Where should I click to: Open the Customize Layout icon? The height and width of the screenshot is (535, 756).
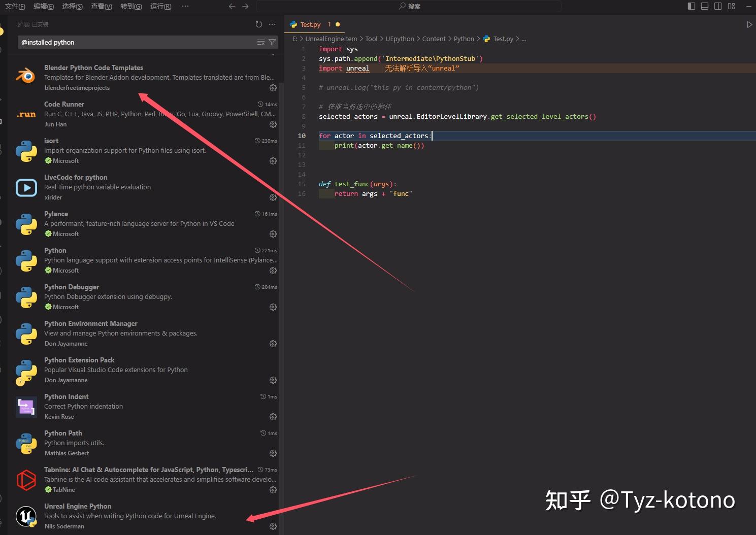click(x=731, y=6)
